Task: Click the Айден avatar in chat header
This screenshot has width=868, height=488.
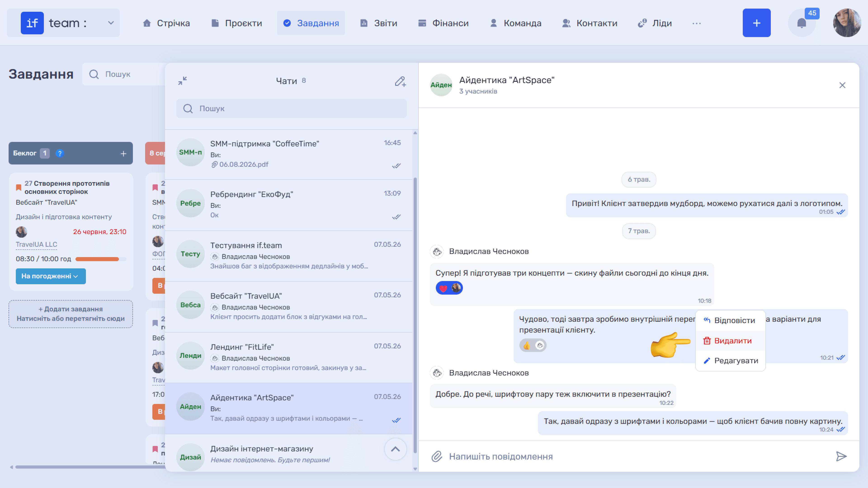Action: pyautogui.click(x=441, y=85)
